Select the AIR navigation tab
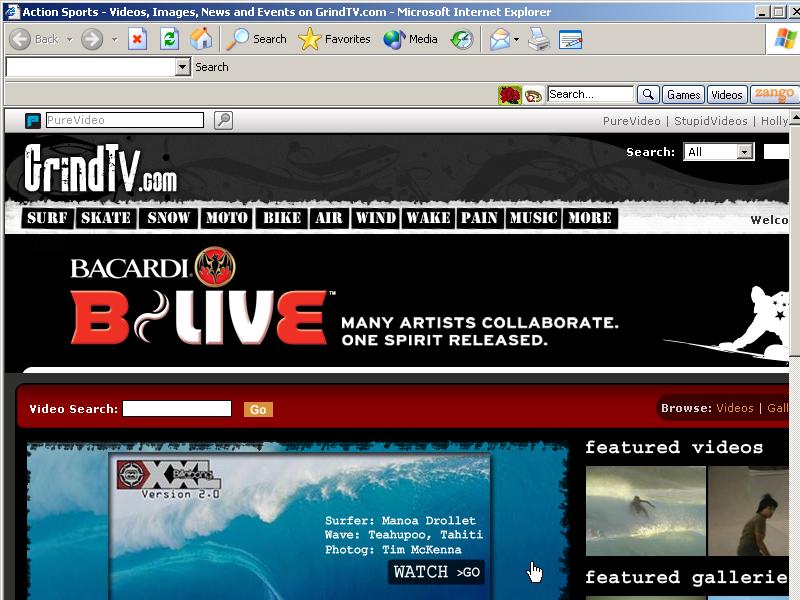800x600 pixels. (329, 218)
